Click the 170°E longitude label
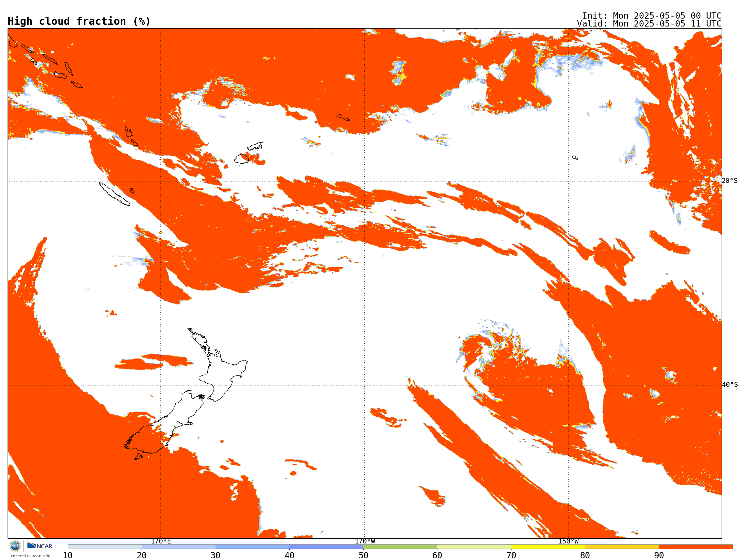 point(161,541)
